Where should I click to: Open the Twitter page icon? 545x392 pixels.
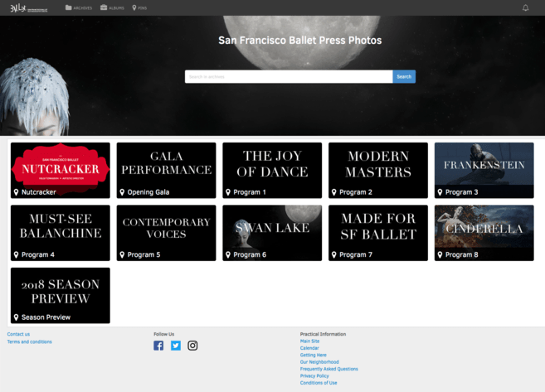coord(176,346)
